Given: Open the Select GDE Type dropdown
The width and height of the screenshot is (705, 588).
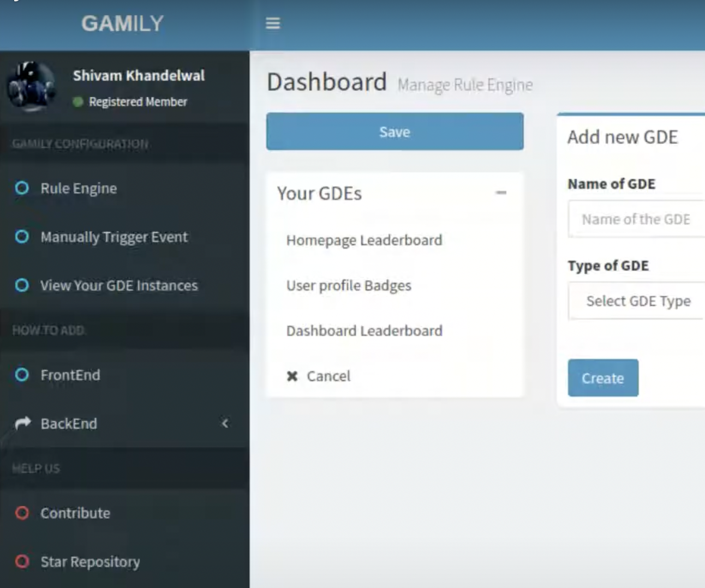Looking at the screenshot, I should 637,301.
